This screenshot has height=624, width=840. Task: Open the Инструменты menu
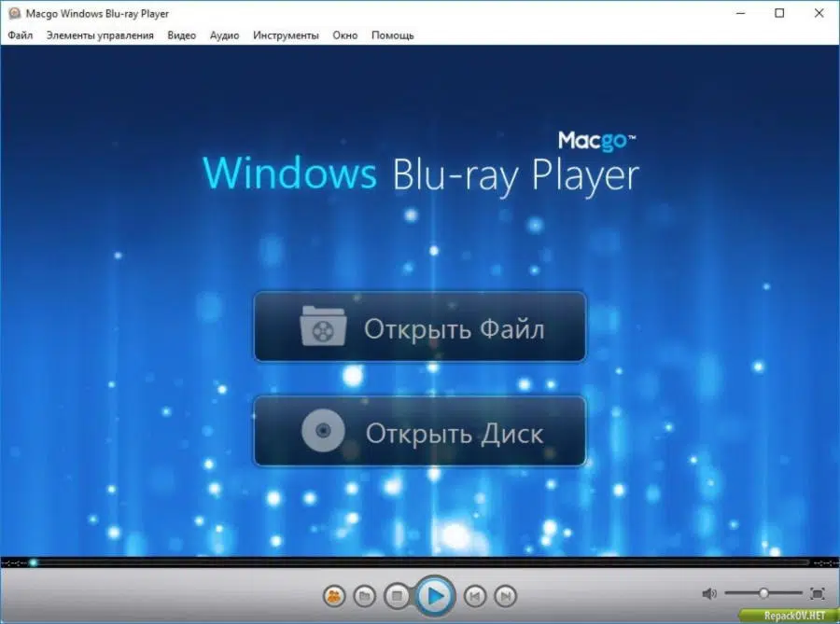tap(287, 35)
